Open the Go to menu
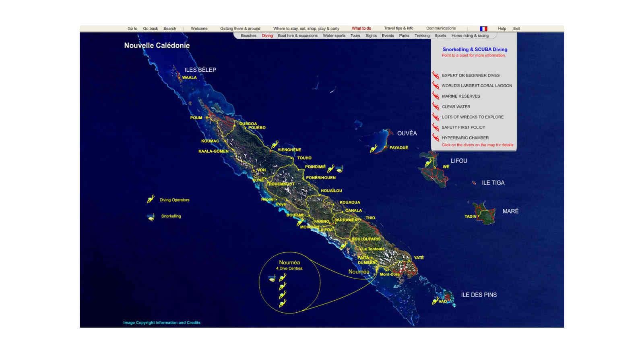The image size is (644, 353). point(132,29)
